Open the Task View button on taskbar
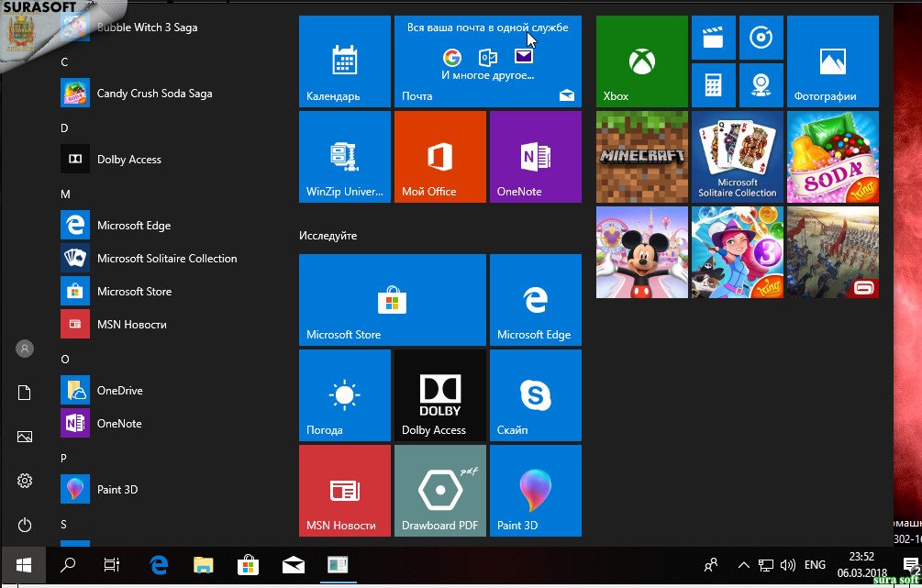Image resolution: width=922 pixels, height=588 pixels. tap(112, 565)
